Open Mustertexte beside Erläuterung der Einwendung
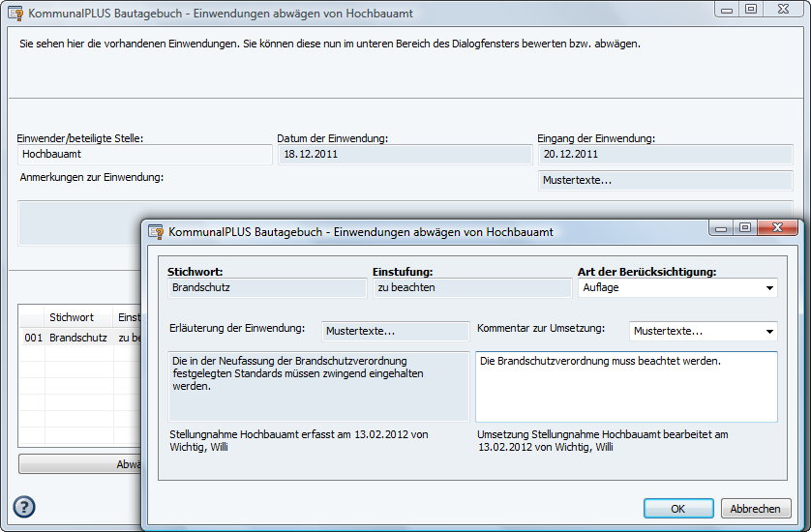This screenshot has width=811, height=532. coord(395,331)
